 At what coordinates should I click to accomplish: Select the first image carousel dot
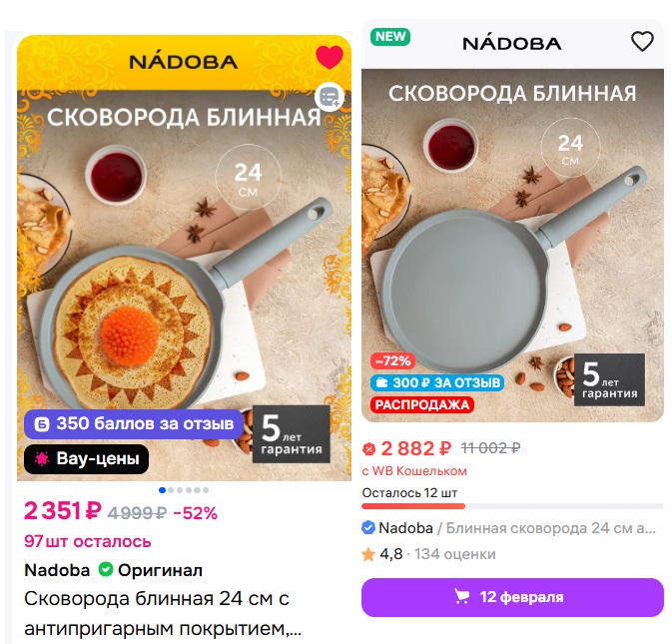[x=162, y=490]
